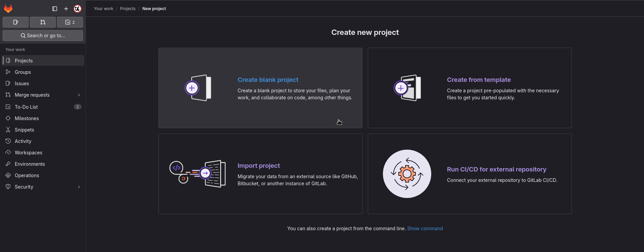View Activity from sidebar
Image resolution: width=644 pixels, height=252 pixels.
[x=43, y=141]
